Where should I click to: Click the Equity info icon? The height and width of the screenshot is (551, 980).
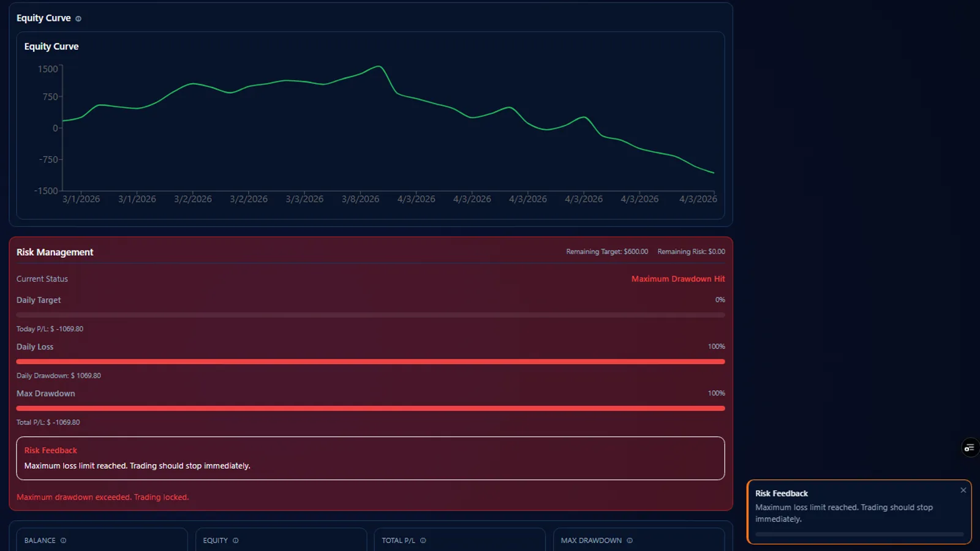pyautogui.click(x=237, y=541)
